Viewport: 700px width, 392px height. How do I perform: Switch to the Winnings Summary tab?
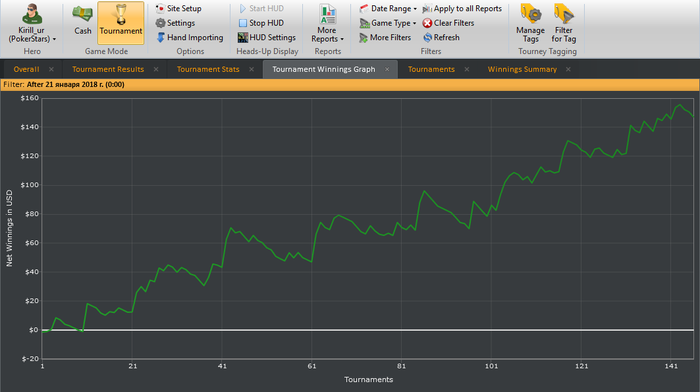522,69
